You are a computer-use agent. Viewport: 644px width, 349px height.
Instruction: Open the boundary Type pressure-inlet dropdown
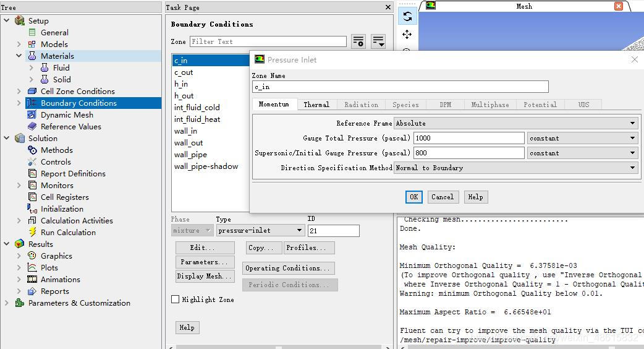pyautogui.click(x=260, y=230)
